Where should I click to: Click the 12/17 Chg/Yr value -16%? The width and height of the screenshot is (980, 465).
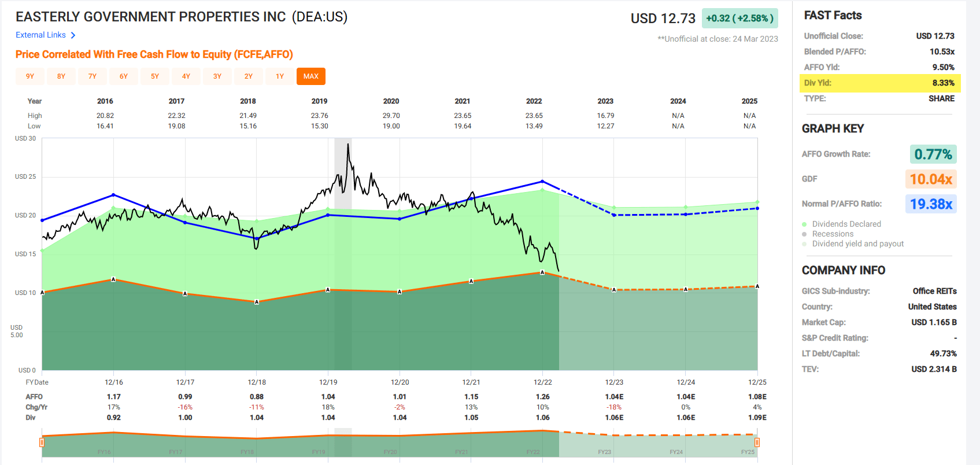185,407
